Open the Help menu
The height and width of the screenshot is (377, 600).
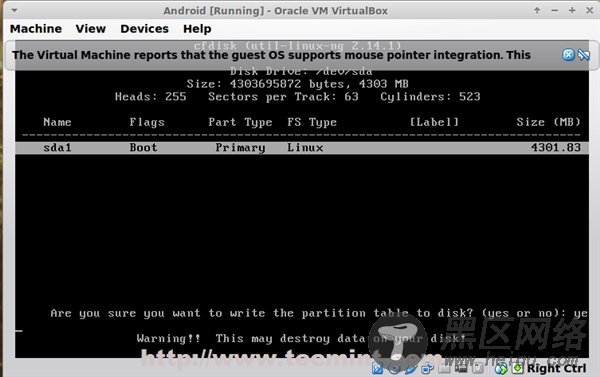pyautogui.click(x=197, y=29)
